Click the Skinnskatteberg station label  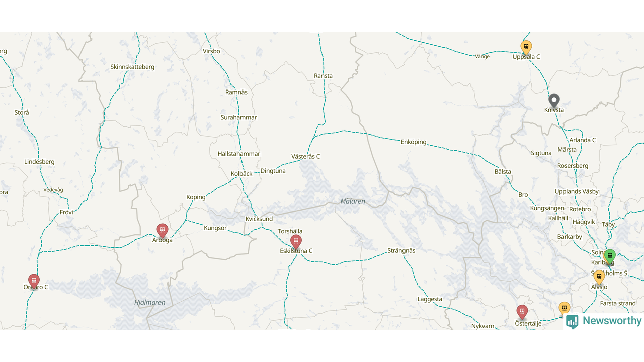(x=132, y=67)
